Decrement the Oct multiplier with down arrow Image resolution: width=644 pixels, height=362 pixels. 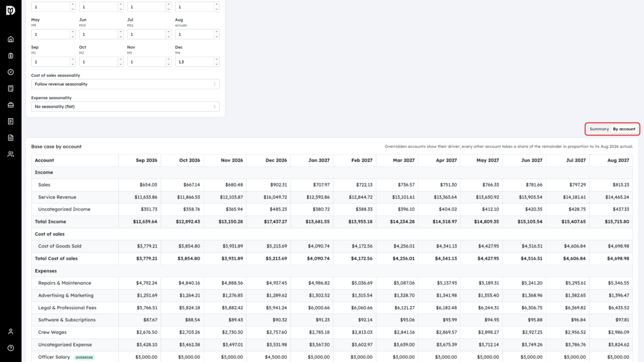pyautogui.click(x=120, y=64)
